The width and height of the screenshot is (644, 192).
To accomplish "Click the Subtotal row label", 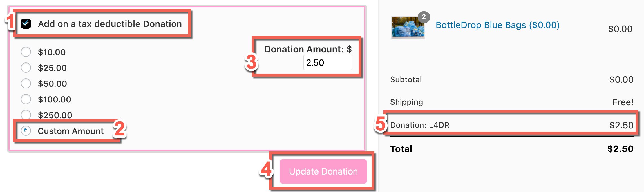I will (x=406, y=80).
